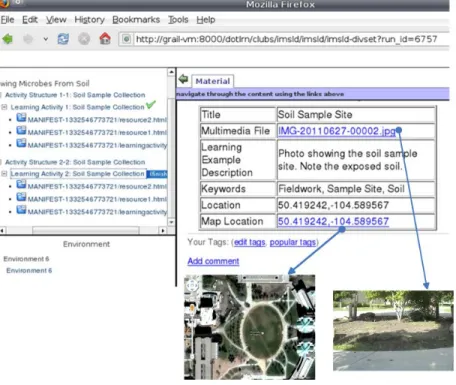Image resolution: width=456 pixels, height=385 pixels.
Task: Select Learning Activity 1: Soil Sample Collection
Action: [x=77, y=107]
